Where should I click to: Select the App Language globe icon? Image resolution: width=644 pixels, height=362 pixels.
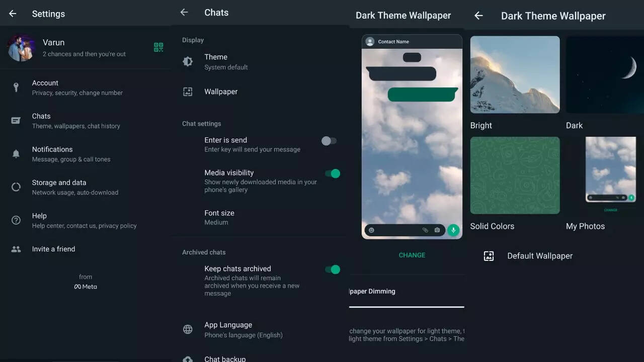[188, 329]
